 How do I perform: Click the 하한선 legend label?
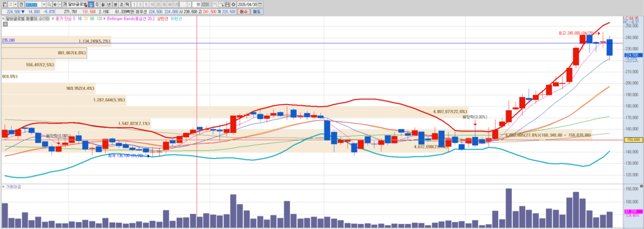pos(176,18)
